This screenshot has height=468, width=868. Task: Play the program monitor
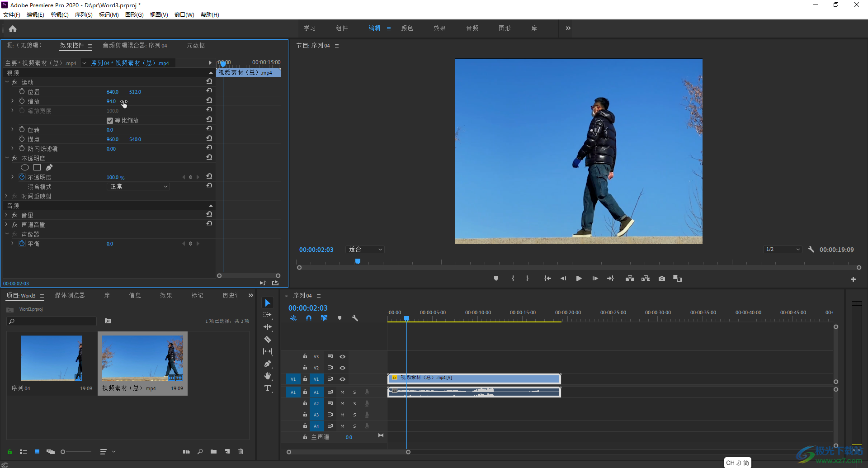click(579, 279)
